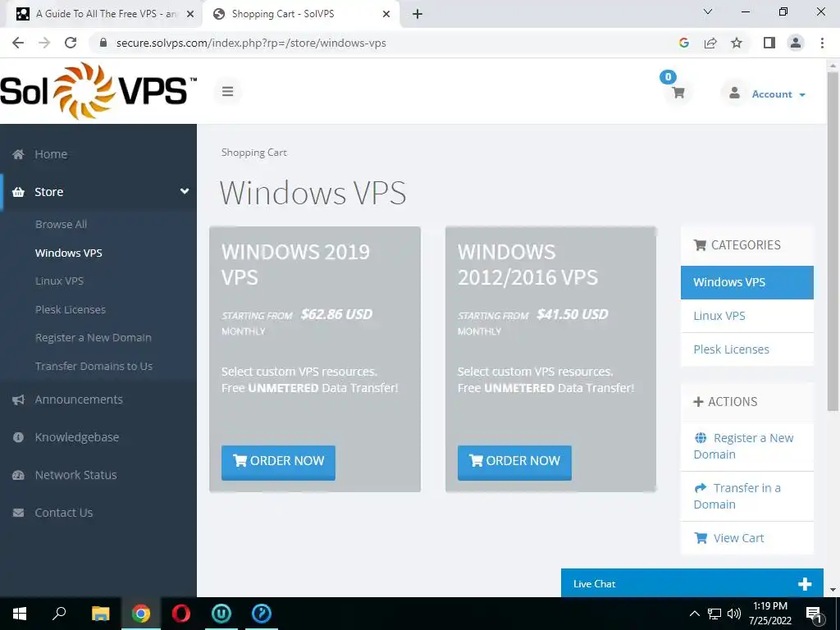
Task: Toggle the hamburger sidebar menu button
Action: tap(228, 92)
